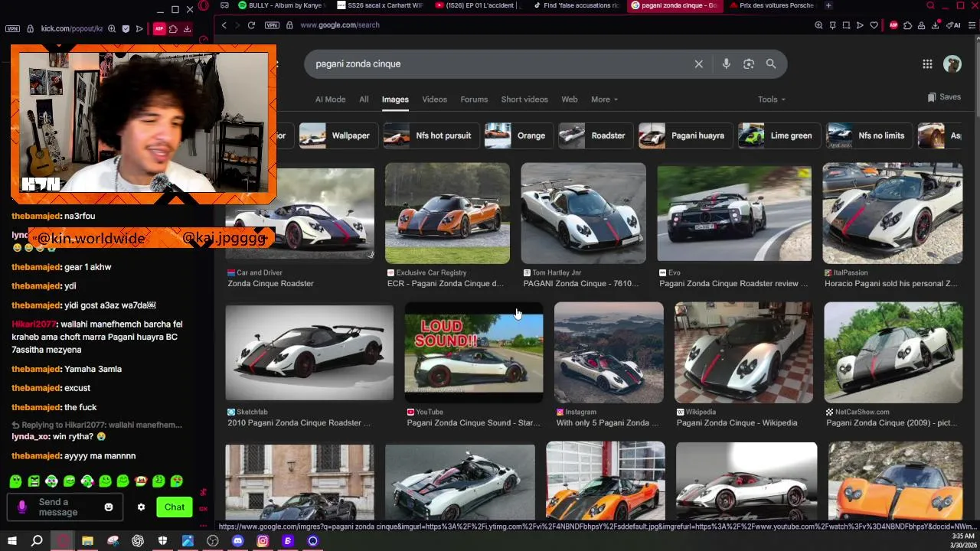980x551 pixels.
Task: Open the Google account profile avatar
Action: click(952, 64)
